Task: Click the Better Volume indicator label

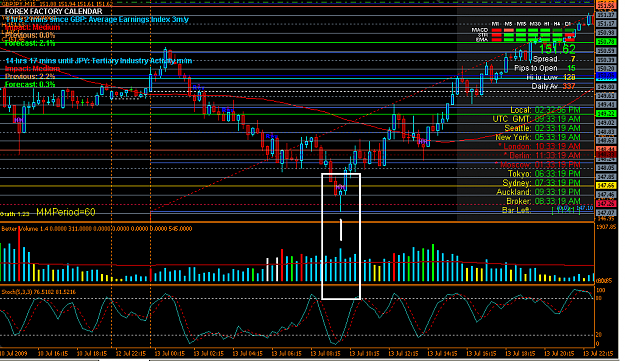Action: tap(96, 229)
